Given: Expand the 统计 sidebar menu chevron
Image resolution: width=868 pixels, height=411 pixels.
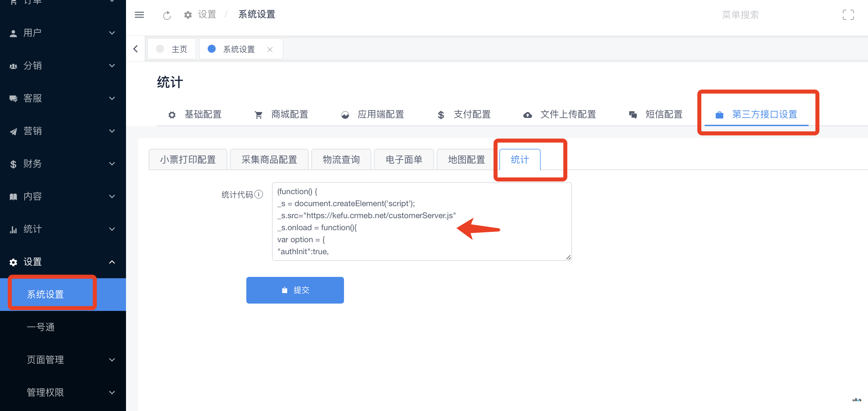Looking at the screenshot, I should [x=112, y=229].
